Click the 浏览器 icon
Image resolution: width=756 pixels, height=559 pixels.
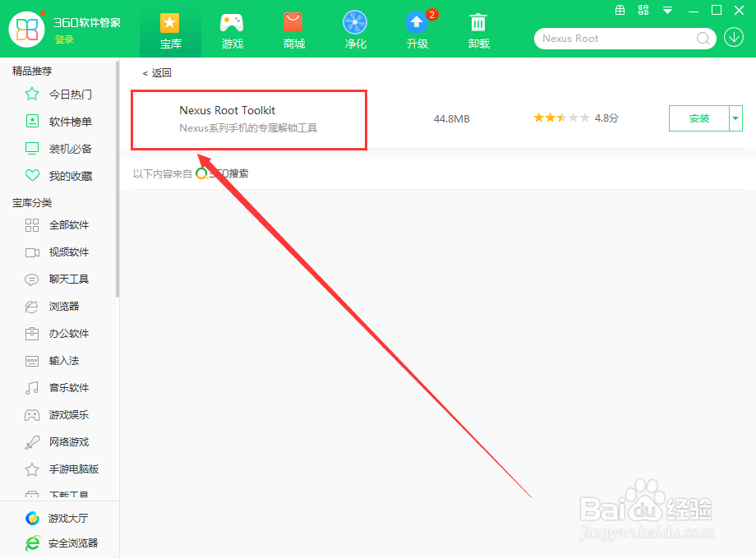click(32, 307)
